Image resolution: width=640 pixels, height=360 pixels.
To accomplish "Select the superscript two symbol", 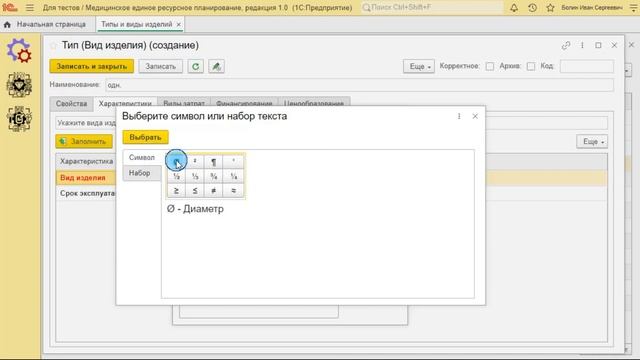I will (195, 161).
